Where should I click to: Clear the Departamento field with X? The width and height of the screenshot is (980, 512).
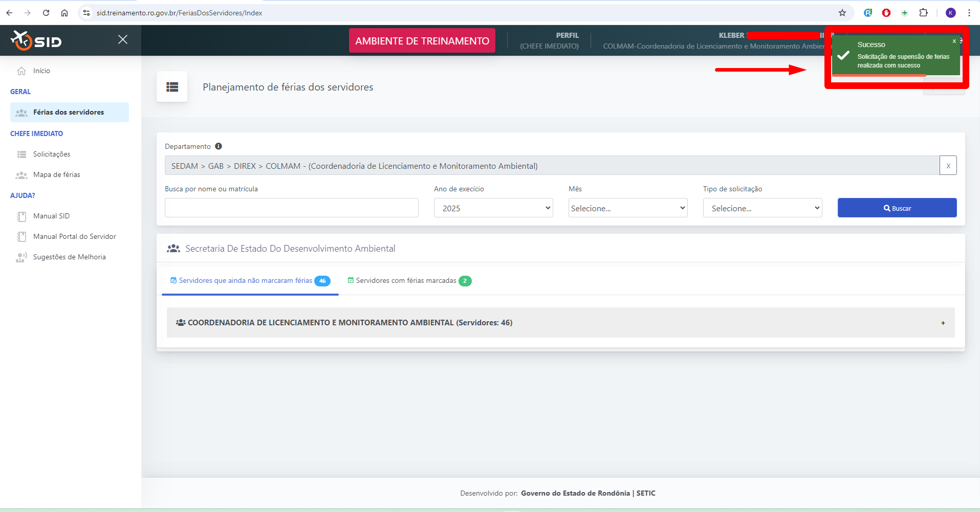[x=948, y=166]
